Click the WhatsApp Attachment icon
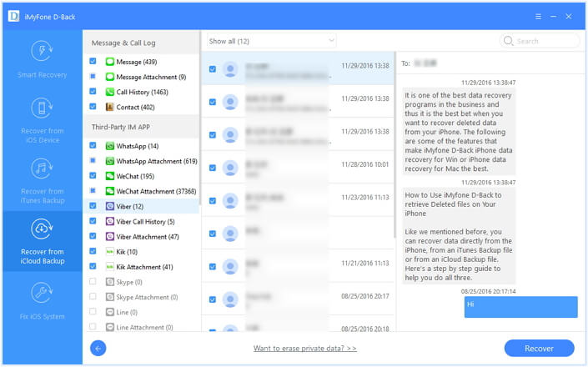 click(109, 161)
